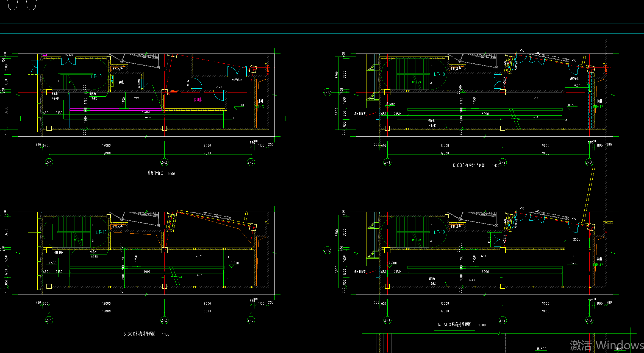Click grid bubble 2-3 under first-floor plan
The image size is (644, 353).
(x=251, y=162)
